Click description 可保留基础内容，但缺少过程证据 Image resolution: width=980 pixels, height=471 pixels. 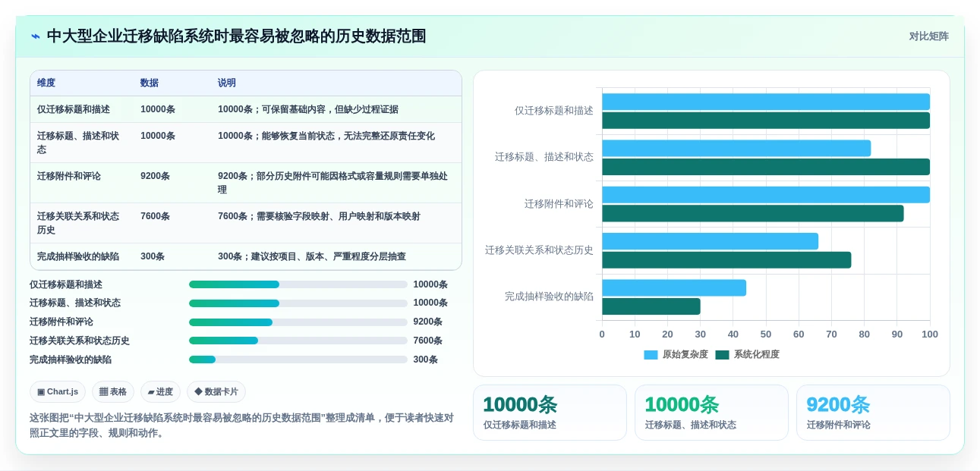(330, 109)
